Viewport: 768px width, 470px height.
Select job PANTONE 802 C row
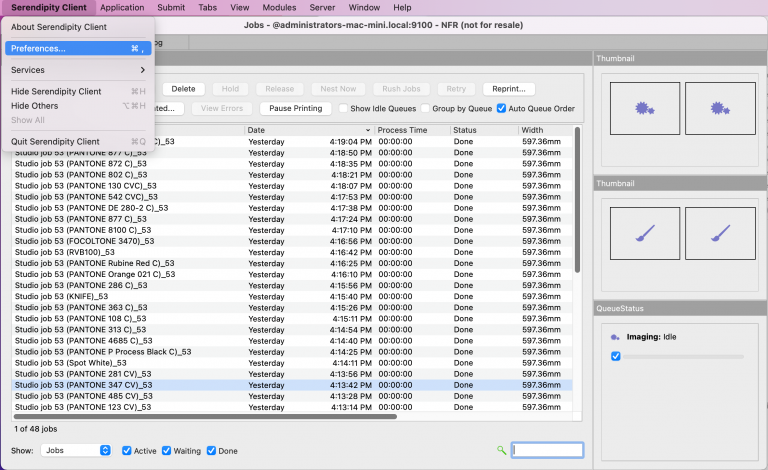pyautogui.click(x=292, y=175)
